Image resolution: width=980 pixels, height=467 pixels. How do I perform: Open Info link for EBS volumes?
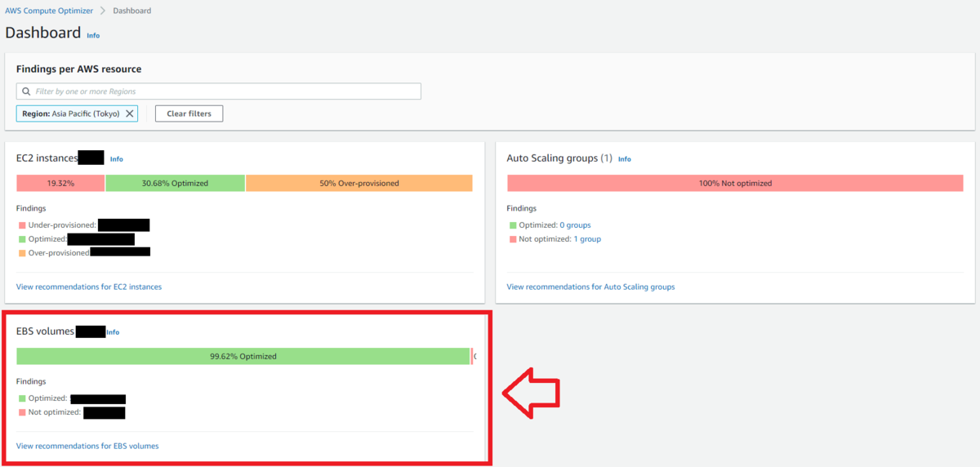click(x=113, y=332)
